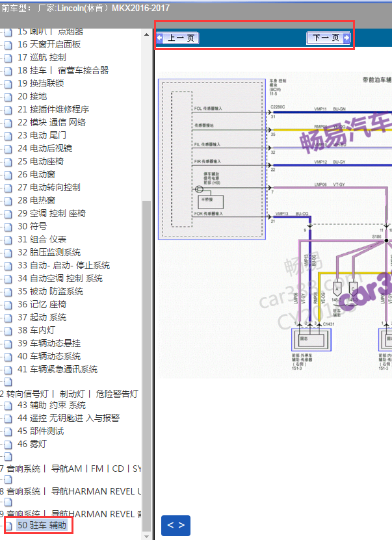Select 28 电热窗 entry
392x540 pixels.
(36, 200)
